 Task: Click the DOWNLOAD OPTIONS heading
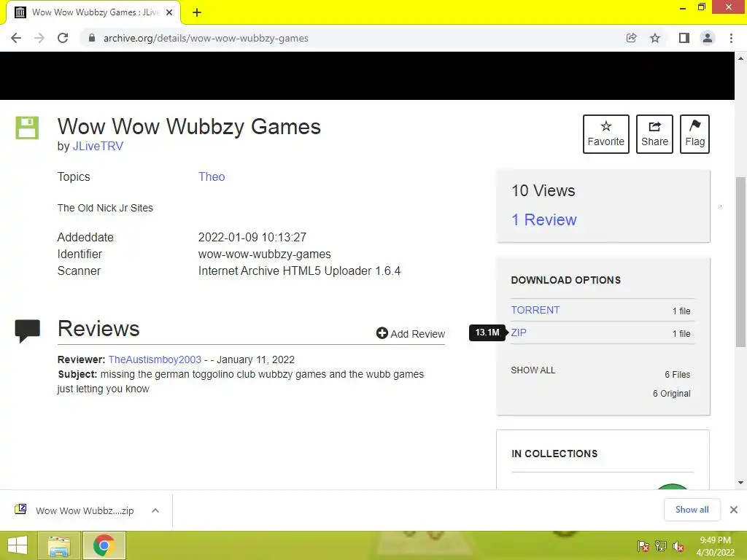click(566, 280)
